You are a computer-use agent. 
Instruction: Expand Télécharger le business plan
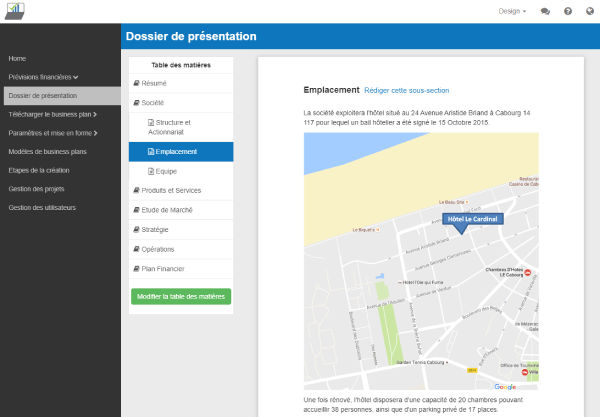(52, 114)
